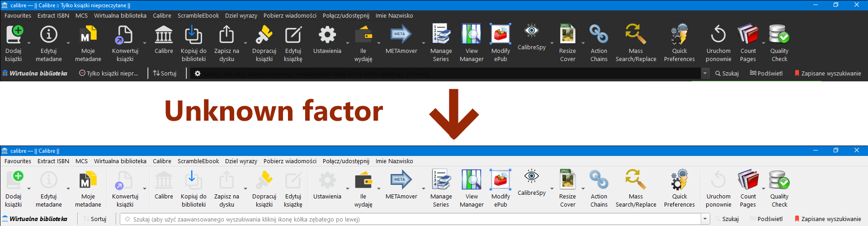
Task: Open MCS menu in dark window
Action: [82, 15]
